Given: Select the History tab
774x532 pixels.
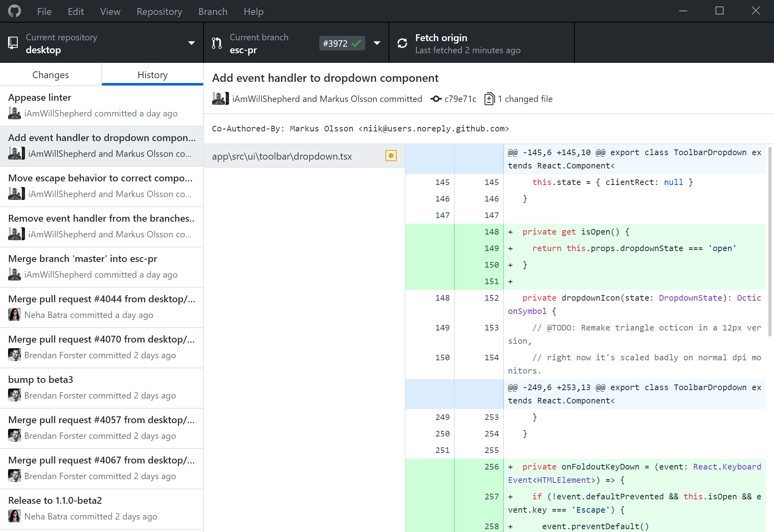Looking at the screenshot, I should coord(152,75).
